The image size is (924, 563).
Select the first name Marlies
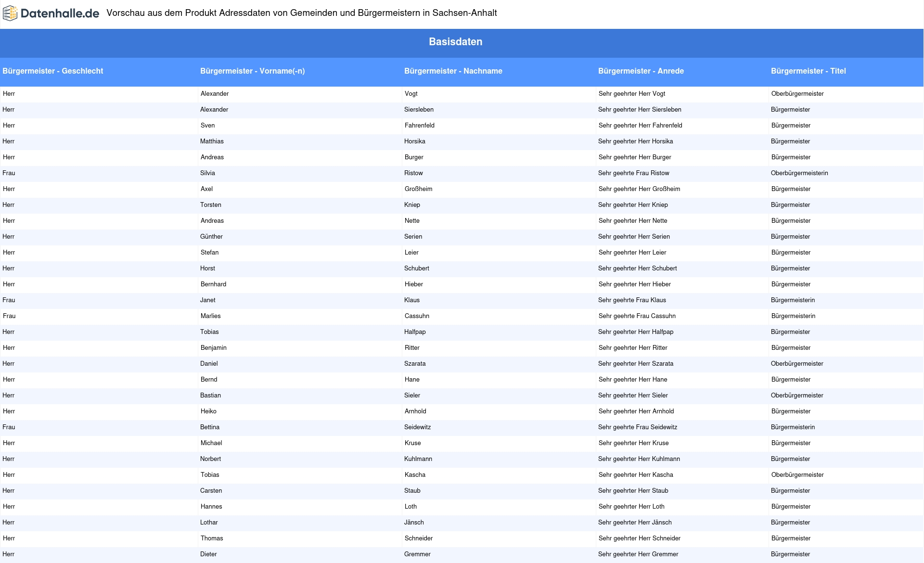point(210,316)
